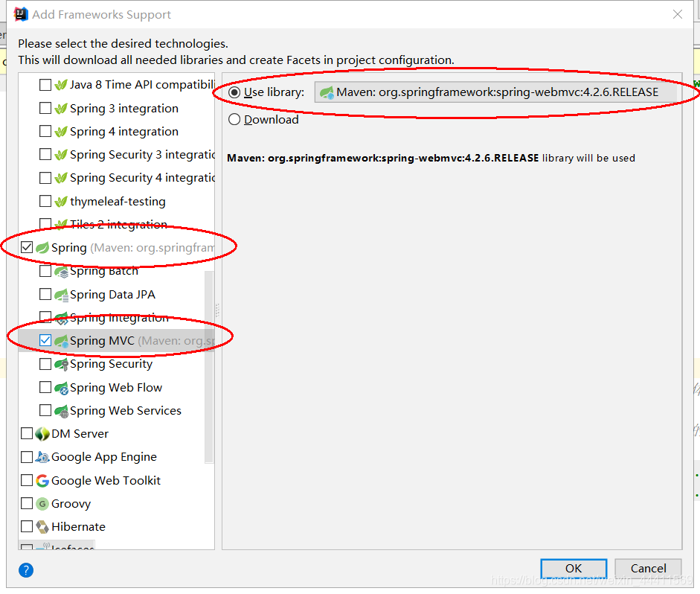Click the Spring Security 4 integration leaf icon
Screen dimensions: 700x594
pyautogui.click(x=61, y=178)
